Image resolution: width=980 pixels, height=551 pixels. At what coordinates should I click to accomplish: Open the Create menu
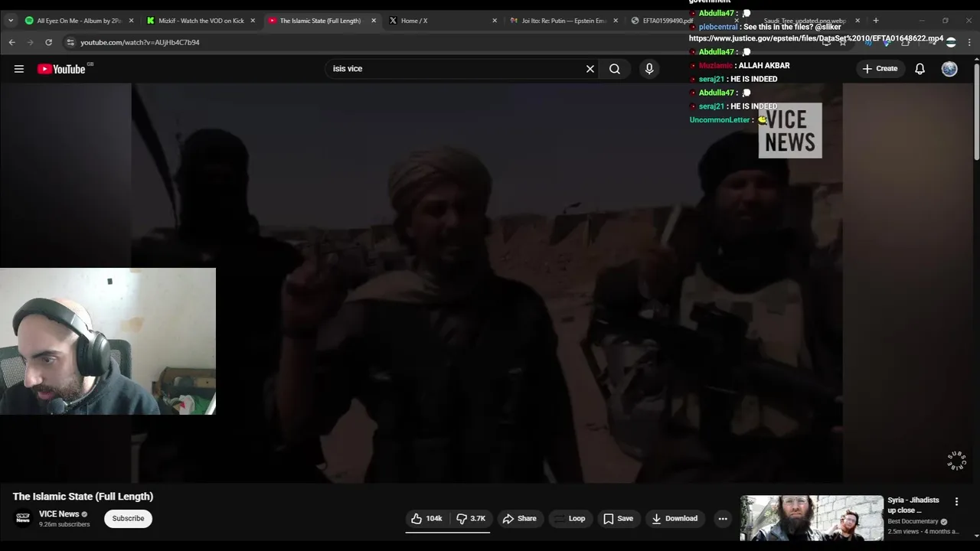880,69
